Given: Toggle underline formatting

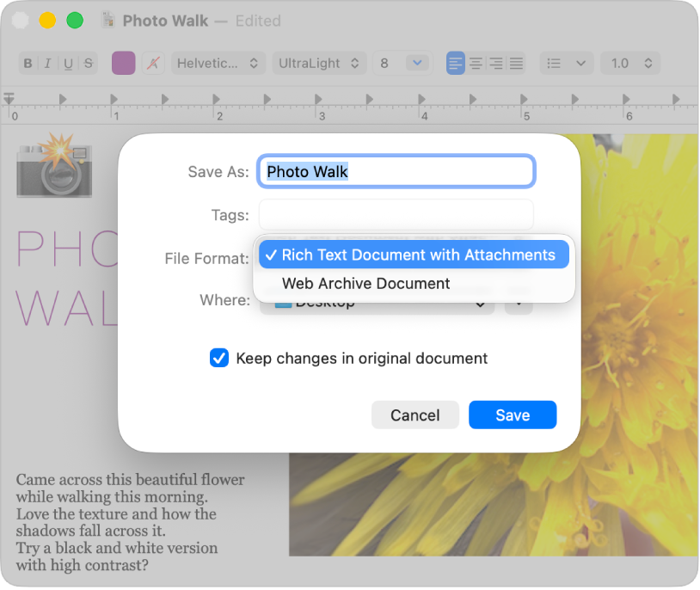Looking at the screenshot, I should coord(67,62).
